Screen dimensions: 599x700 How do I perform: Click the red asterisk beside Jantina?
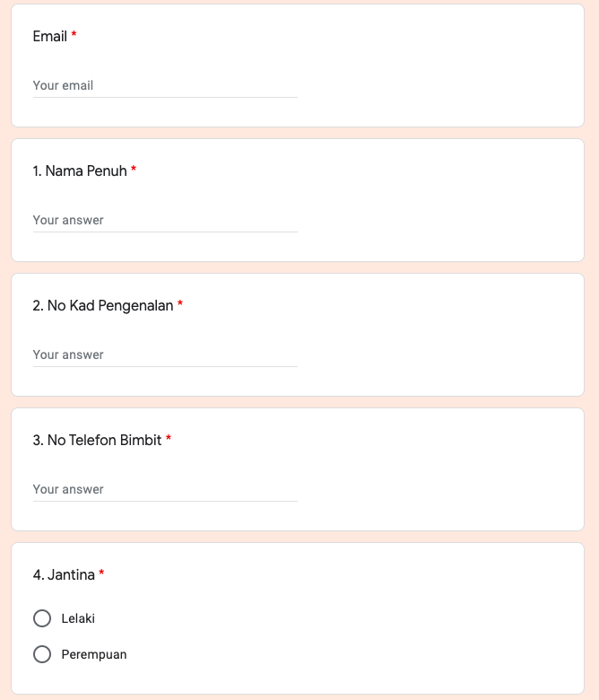[x=101, y=573]
